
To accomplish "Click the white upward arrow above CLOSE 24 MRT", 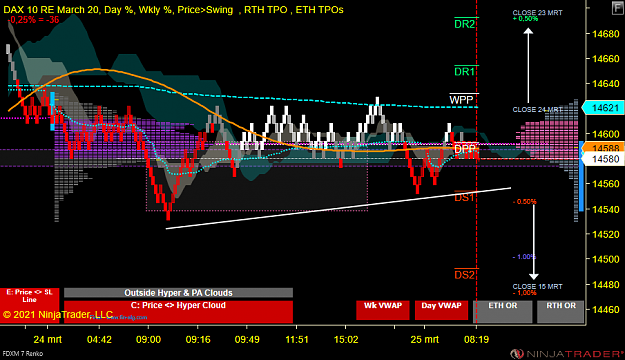I will pyautogui.click(x=528, y=65).
